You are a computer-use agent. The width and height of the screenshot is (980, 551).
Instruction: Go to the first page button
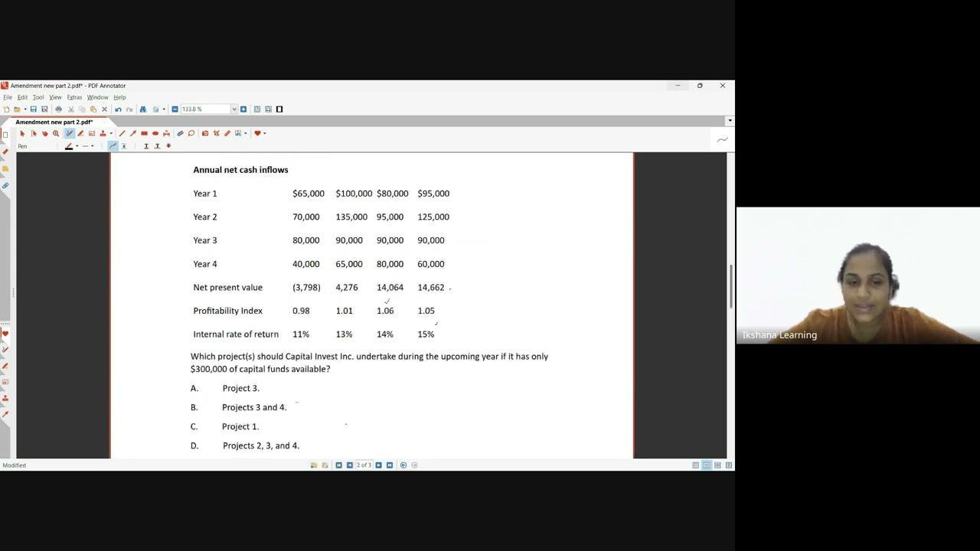(338, 465)
